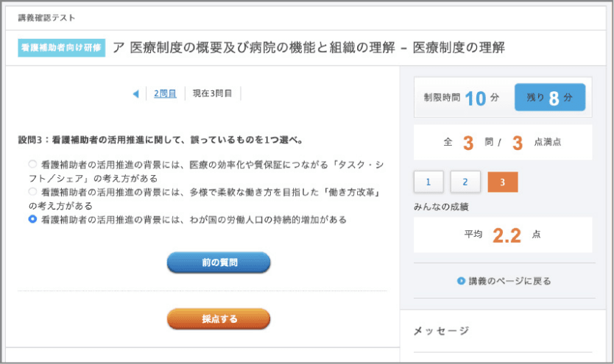Click the 講義確認テスト header text
614x364 pixels.
coord(46,17)
